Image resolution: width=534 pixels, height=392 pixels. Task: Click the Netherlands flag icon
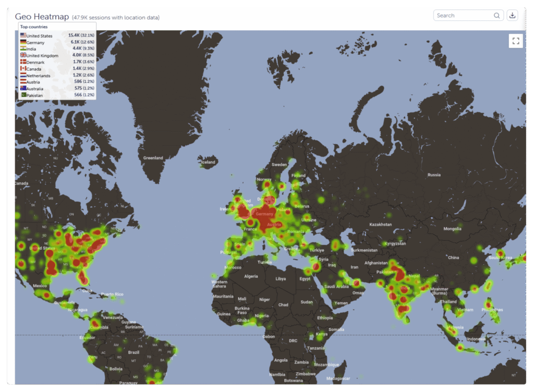click(x=23, y=75)
